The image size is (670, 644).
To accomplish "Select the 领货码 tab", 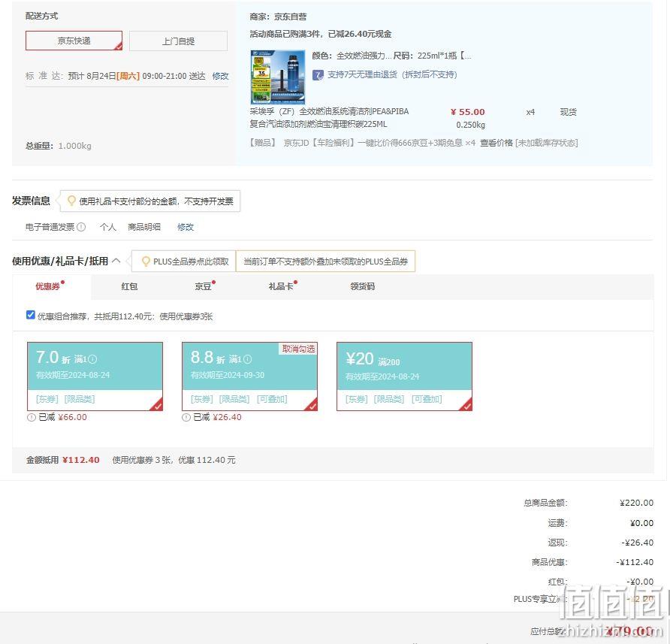I will pyautogui.click(x=362, y=286).
